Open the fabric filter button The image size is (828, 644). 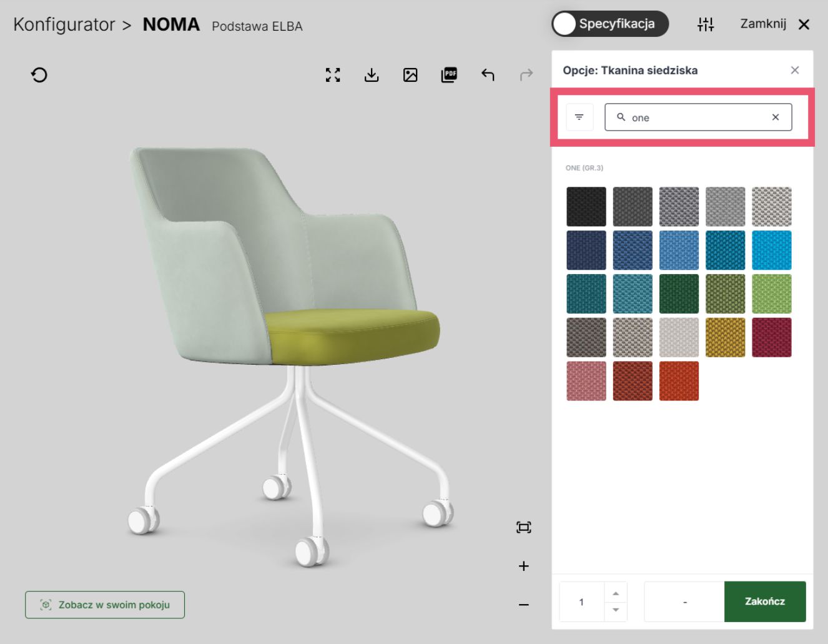579,117
